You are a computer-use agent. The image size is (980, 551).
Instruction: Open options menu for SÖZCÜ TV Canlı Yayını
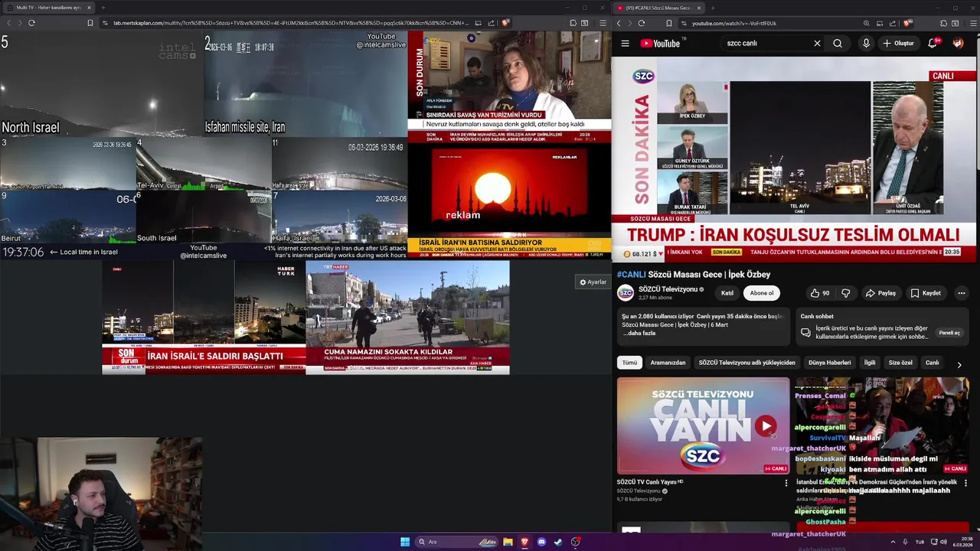coord(786,483)
